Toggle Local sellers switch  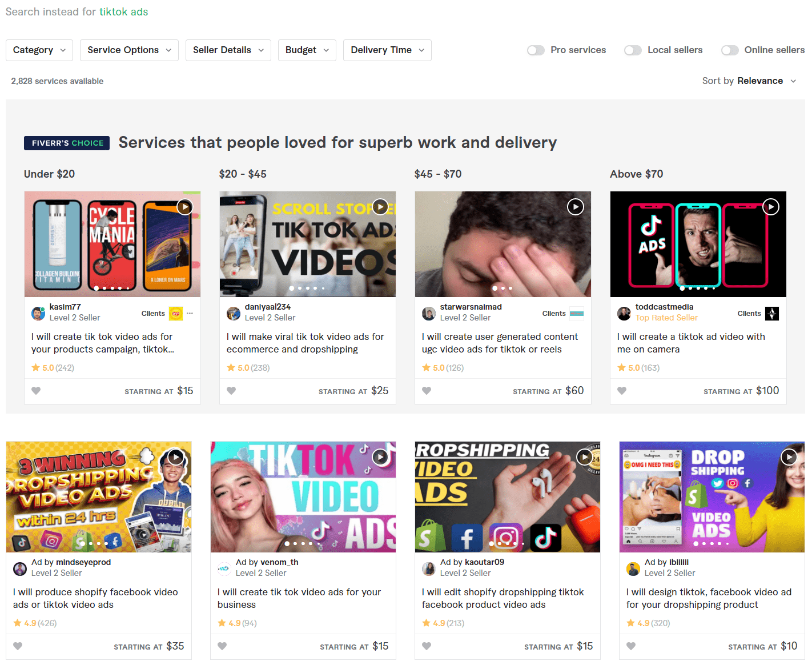click(633, 50)
